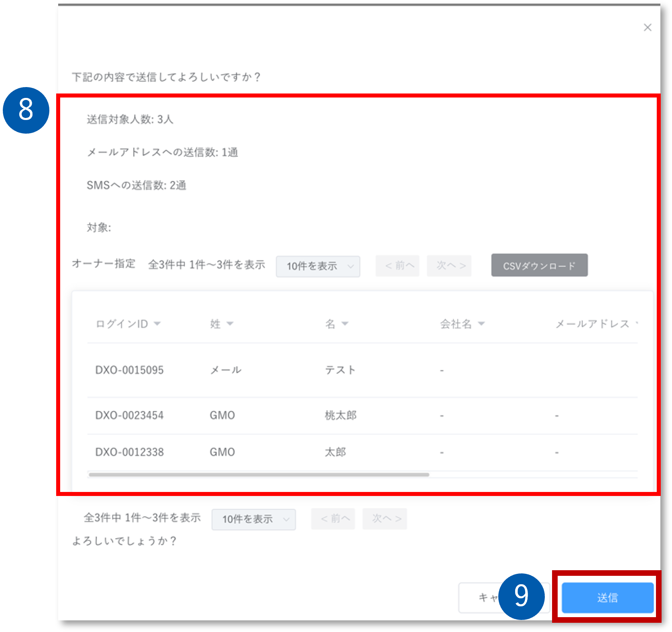Screen dimensions: 672x632
Task: Click the name cell 桃太郎
Action: coord(340,415)
